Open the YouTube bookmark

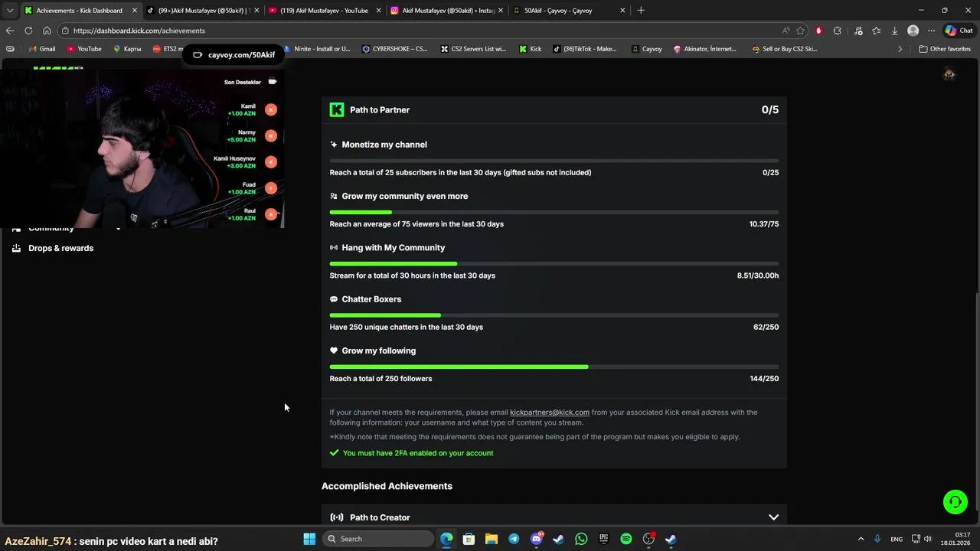point(84,49)
